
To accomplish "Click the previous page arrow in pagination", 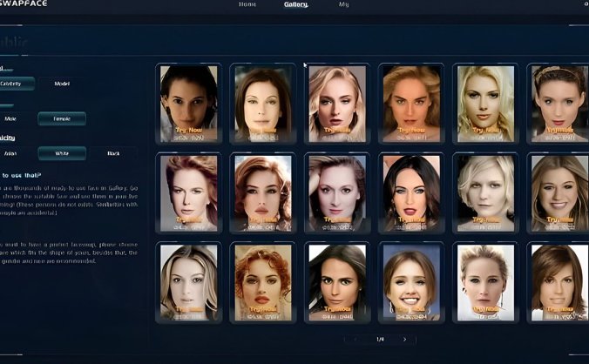I will 354,339.
